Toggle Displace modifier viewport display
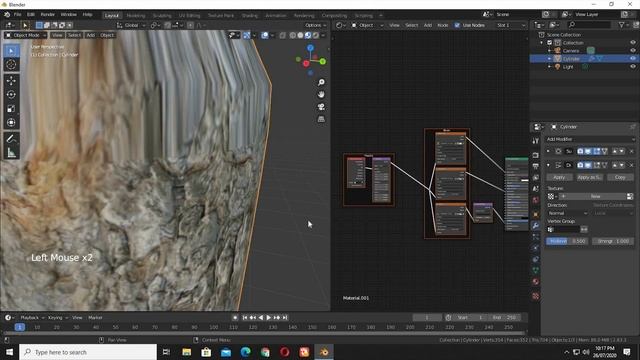This screenshot has height=360, width=640. click(x=588, y=165)
